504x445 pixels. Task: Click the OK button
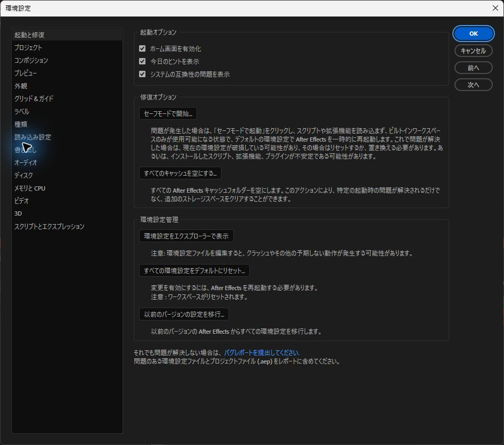tap(473, 34)
